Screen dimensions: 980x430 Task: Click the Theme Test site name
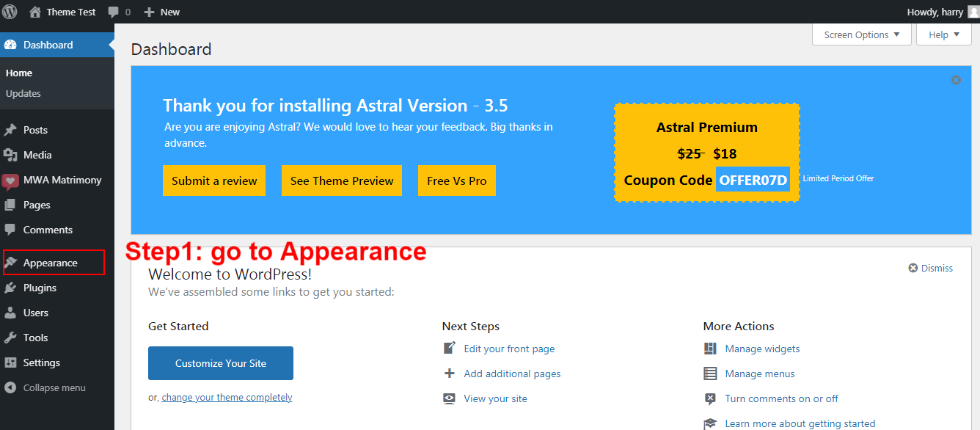pos(71,12)
